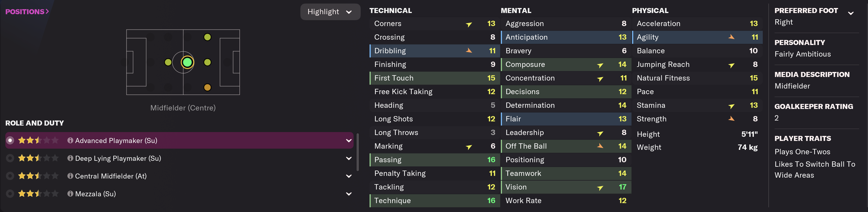Open the Highlight dropdown
This screenshot has width=868, height=212.
[x=330, y=12]
